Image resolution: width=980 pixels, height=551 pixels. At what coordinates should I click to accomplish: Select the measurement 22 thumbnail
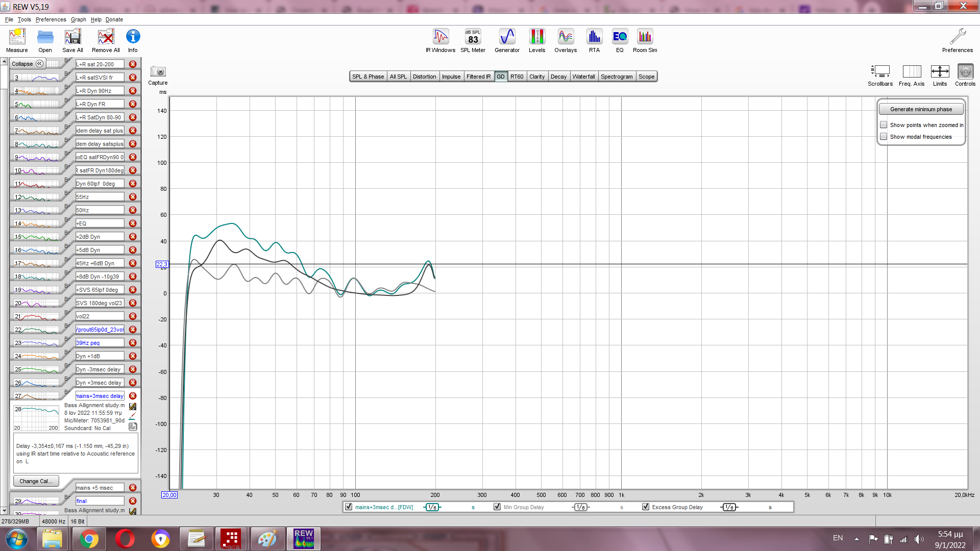36,330
